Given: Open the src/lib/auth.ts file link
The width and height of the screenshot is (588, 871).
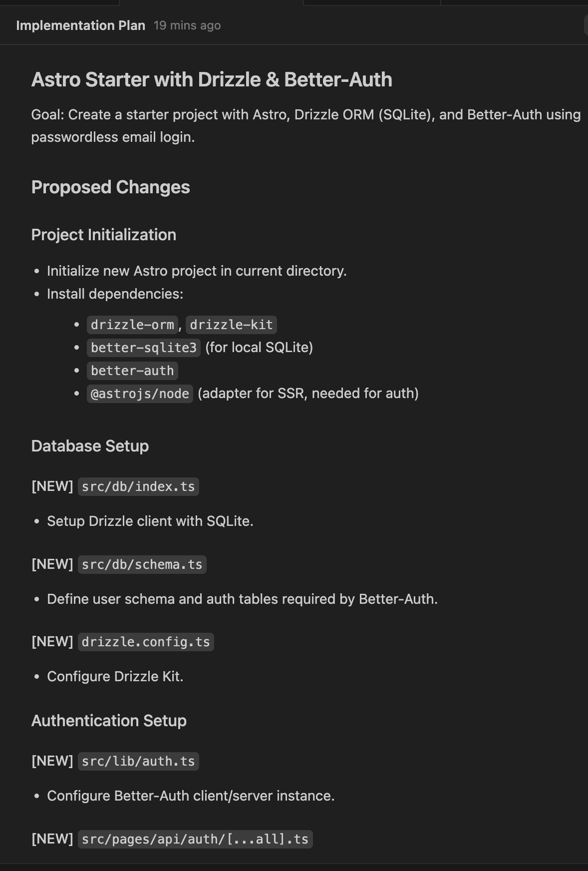Looking at the screenshot, I should pos(138,761).
